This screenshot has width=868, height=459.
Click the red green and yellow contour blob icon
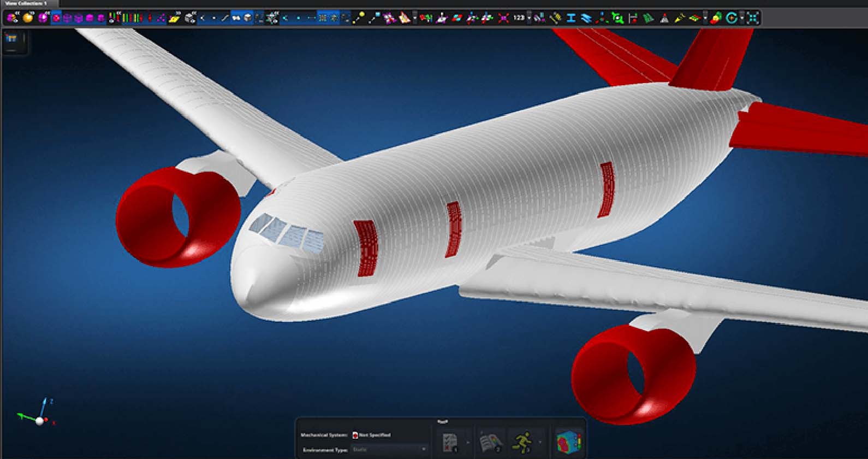pos(716,18)
